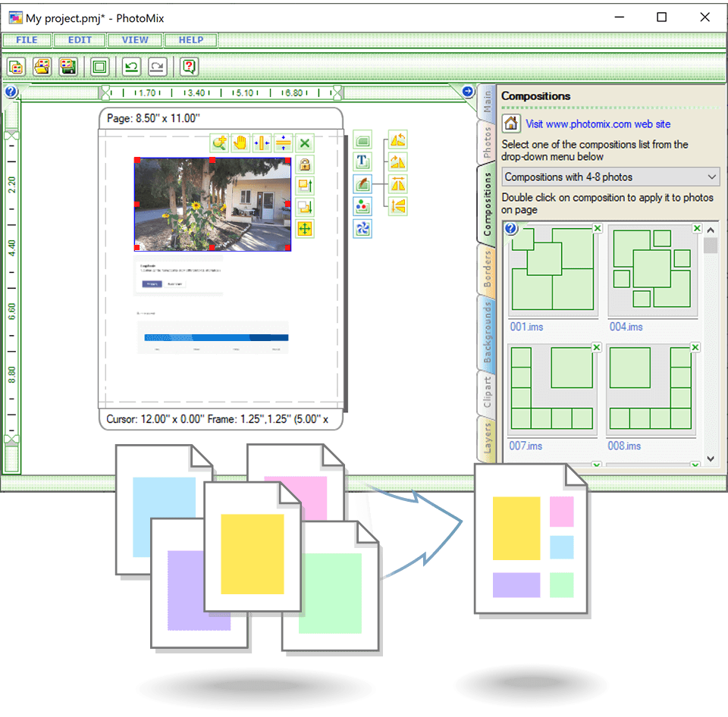Delete photo with green X icon
The width and height of the screenshot is (728, 717).
click(305, 143)
